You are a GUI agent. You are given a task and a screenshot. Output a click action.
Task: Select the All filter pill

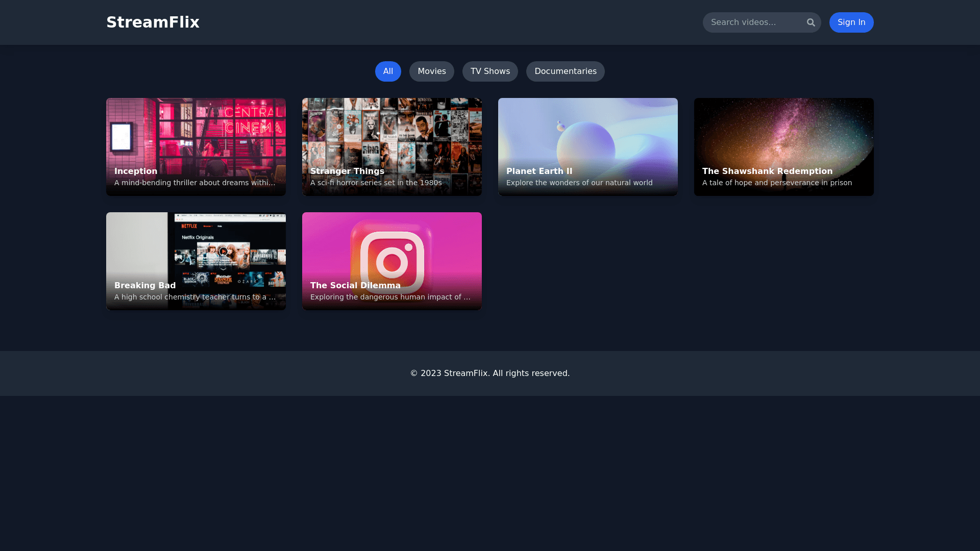pyautogui.click(x=388, y=71)
